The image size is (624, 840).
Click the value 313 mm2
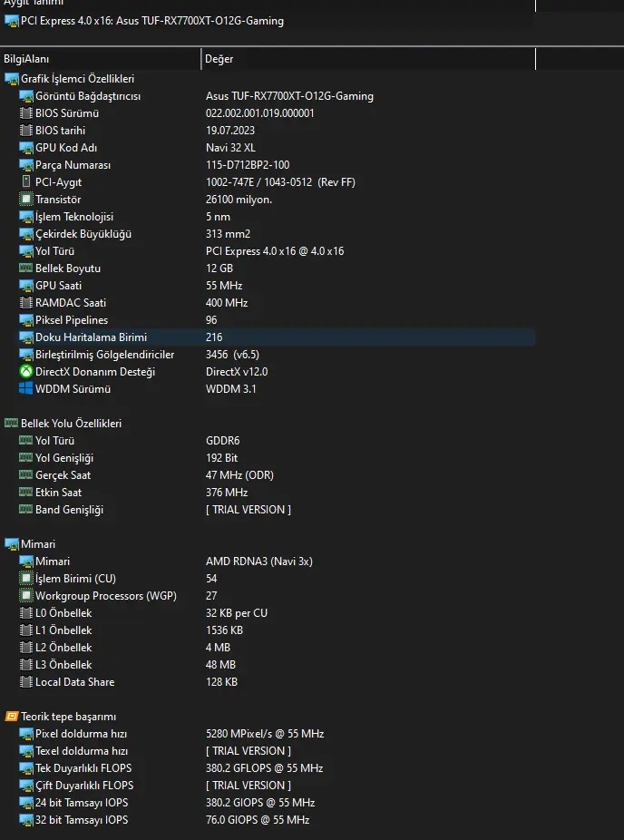[x=228, y=234]
